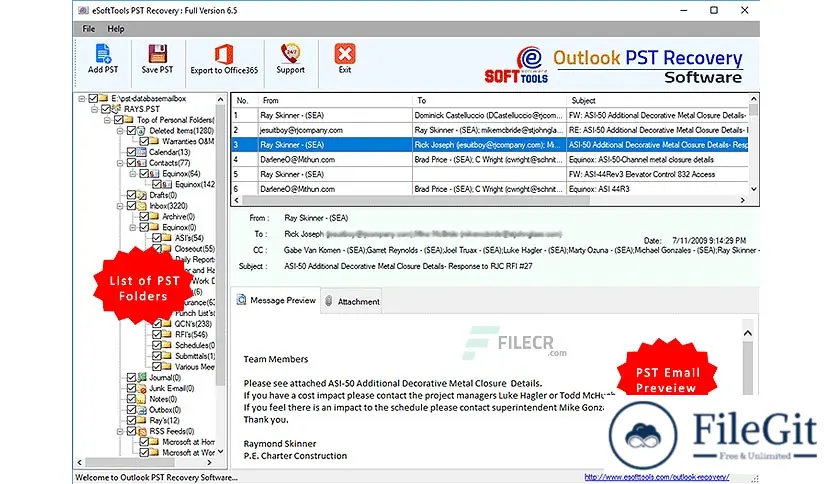
Task: Select the RSS Feeds(0) folder icon
Action: [x=141, y=431]
